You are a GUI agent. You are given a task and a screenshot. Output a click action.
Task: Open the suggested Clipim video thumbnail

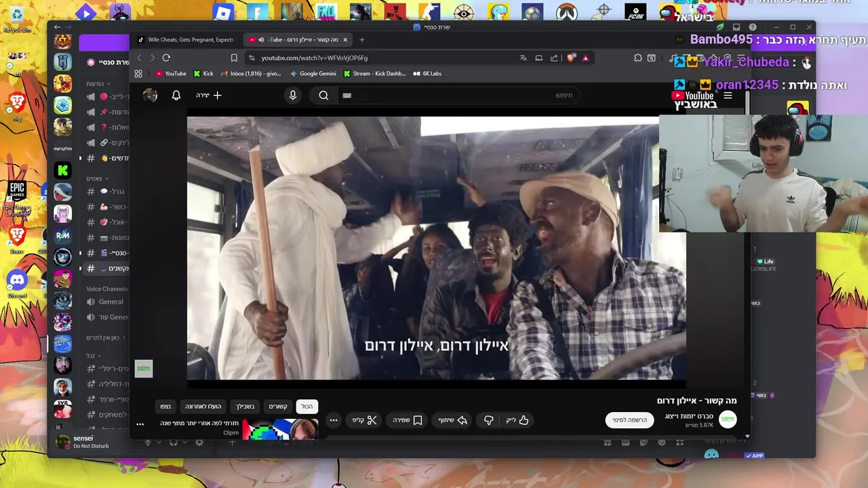pos(280,430)
